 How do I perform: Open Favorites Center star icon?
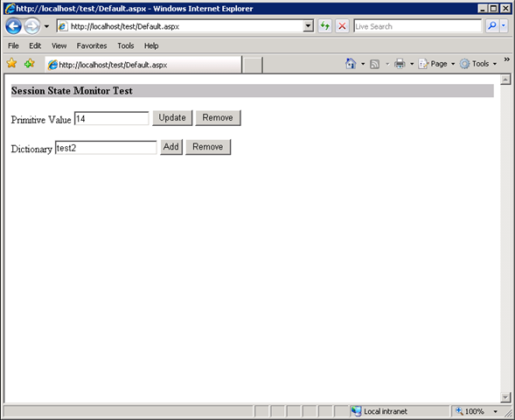(x=11, y=63)
